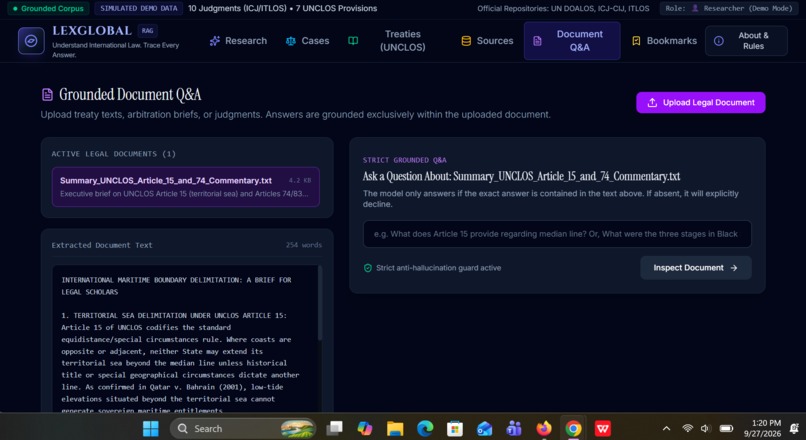Open Microsoft Edge from the taskbar
This screenshot has height=440, width=806.
425,428
